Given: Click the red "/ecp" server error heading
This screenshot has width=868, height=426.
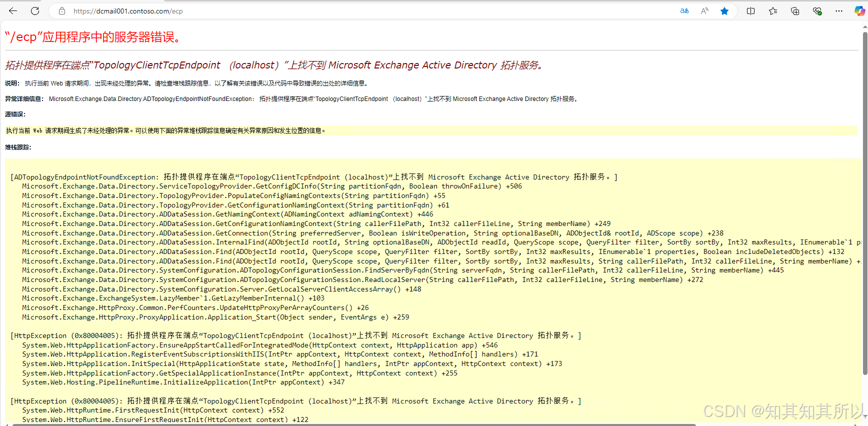Looking at the screenshot, I should [x=95, y=37].
